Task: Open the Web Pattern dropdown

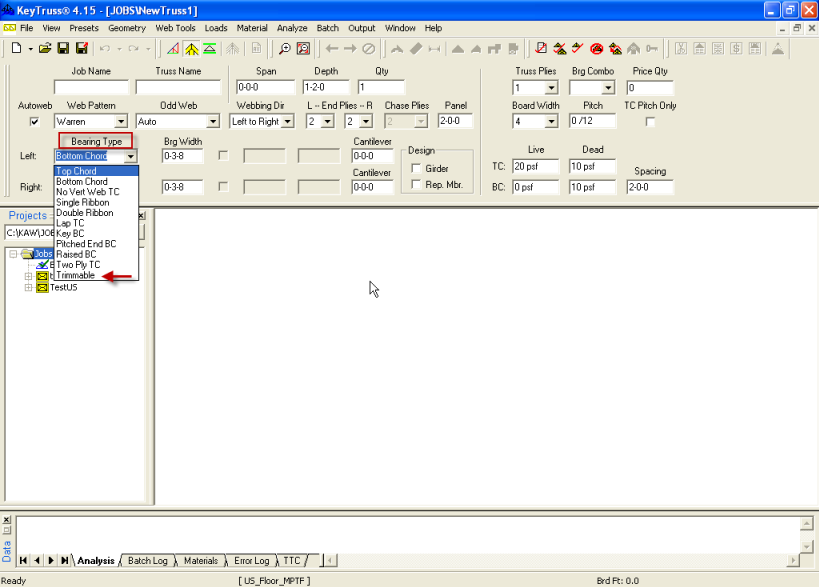Action: coord(121,122)
